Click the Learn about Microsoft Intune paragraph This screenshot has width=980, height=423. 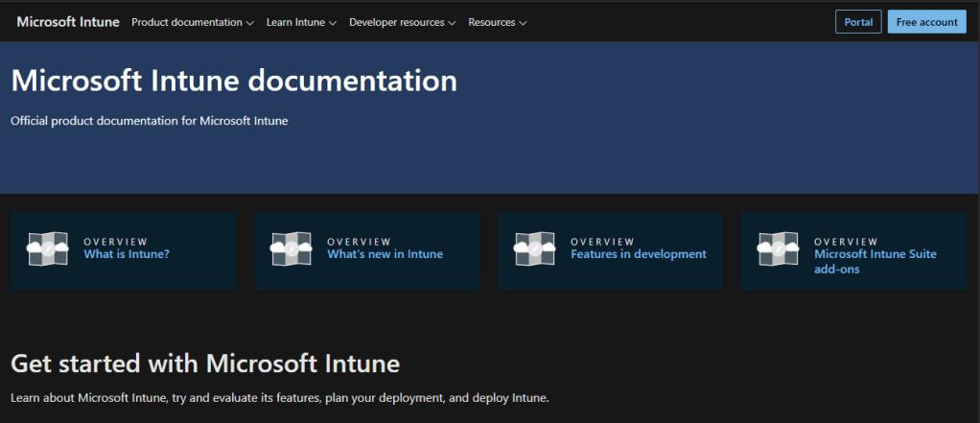point(279,397)
